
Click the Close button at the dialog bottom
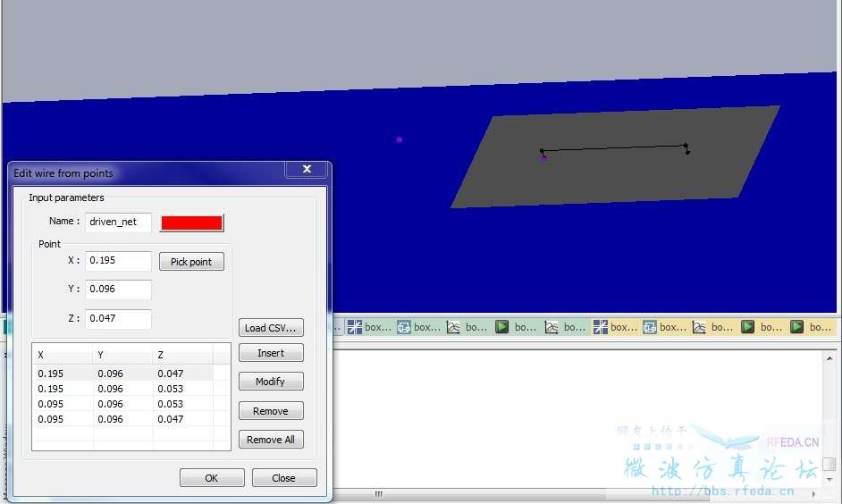tap(284, 478)
